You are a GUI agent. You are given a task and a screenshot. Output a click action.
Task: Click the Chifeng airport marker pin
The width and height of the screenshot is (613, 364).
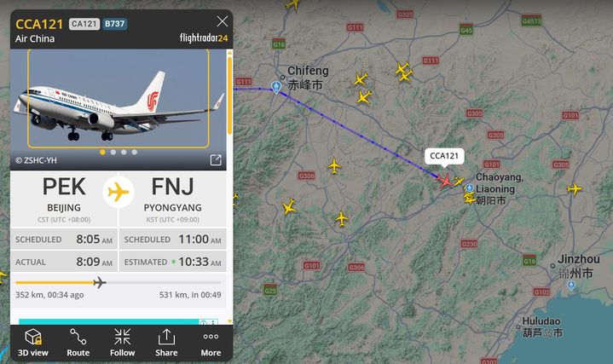tap(276, 87)
